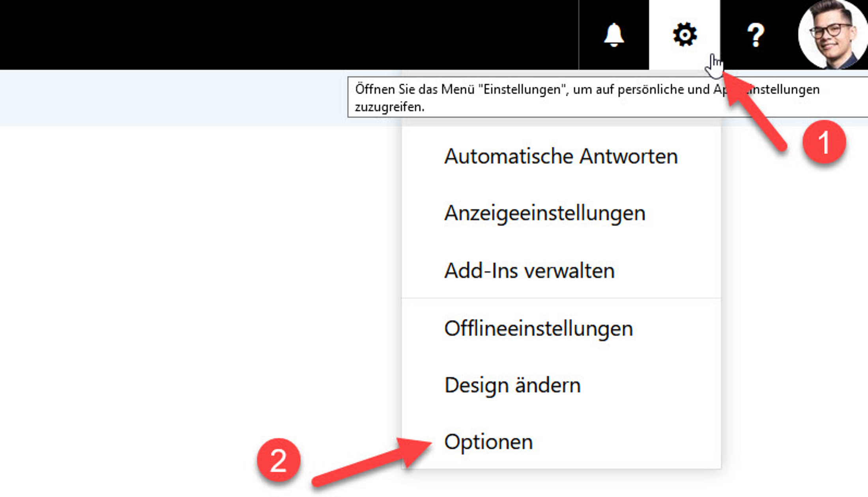Open the help question mark icon

(x=755, y=35)
